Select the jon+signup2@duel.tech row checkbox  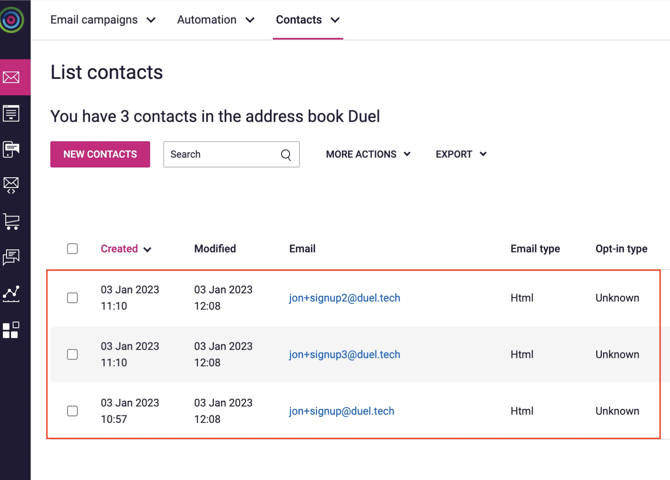pyautogui.click(x=72, y=298)
